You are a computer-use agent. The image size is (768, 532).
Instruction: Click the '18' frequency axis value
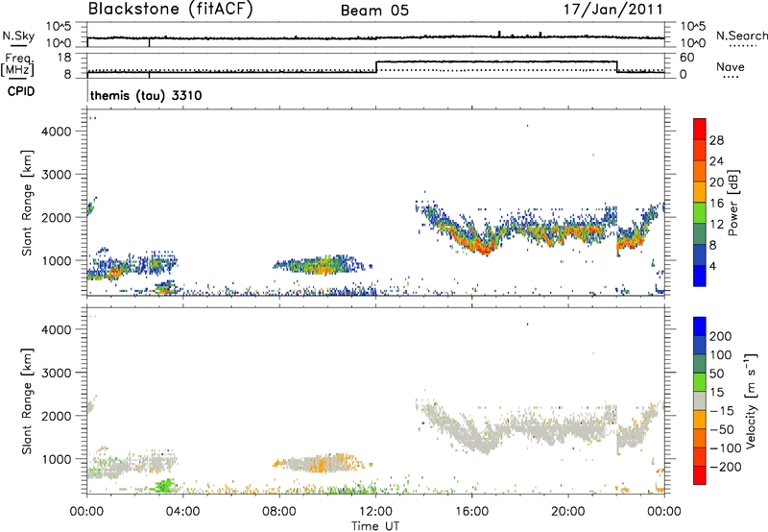point(63,58)
